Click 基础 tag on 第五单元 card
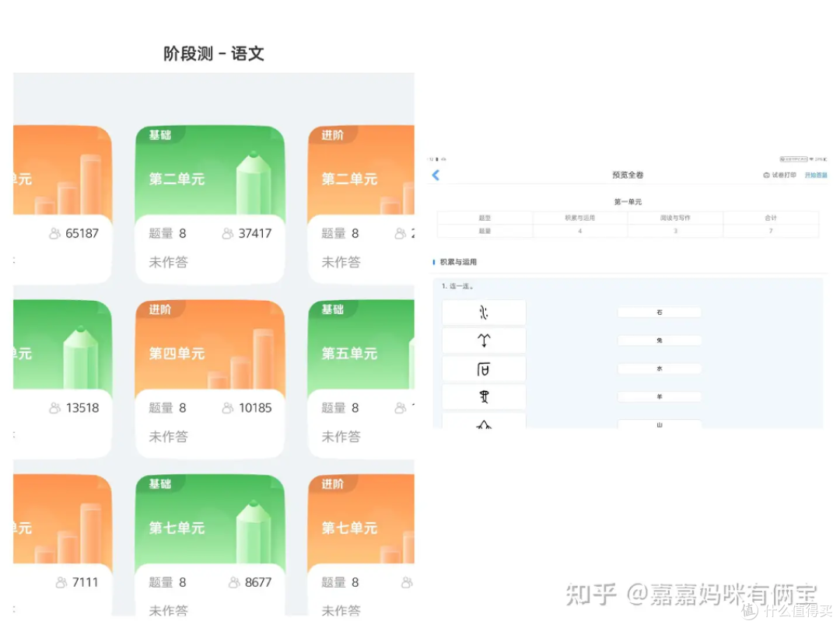840x628 pixels. click(x=332, y=309)
